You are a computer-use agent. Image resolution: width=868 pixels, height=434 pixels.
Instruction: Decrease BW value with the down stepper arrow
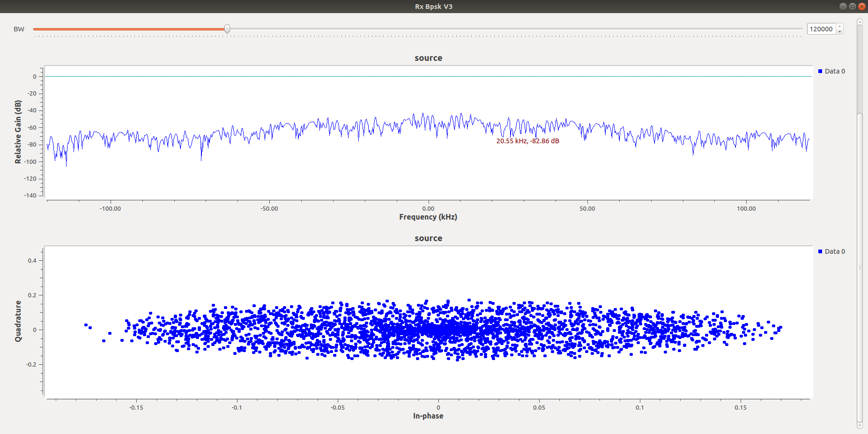click(840, 32)
